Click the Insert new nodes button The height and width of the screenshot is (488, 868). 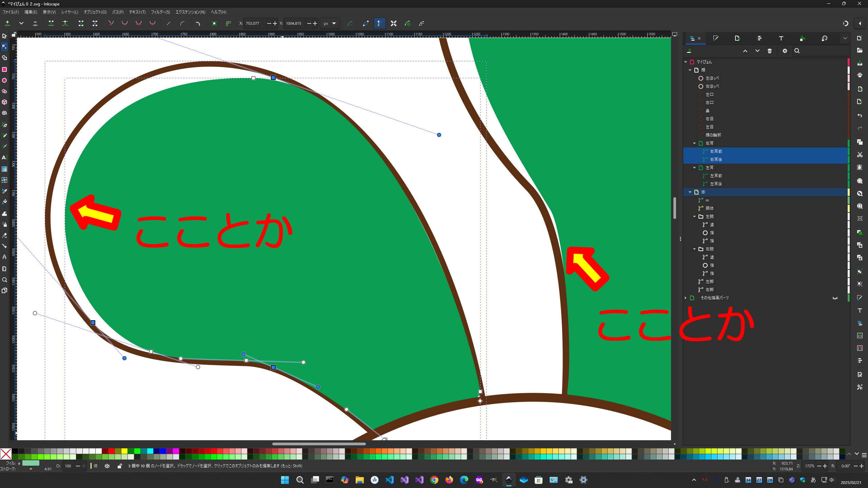pos(7,23)
